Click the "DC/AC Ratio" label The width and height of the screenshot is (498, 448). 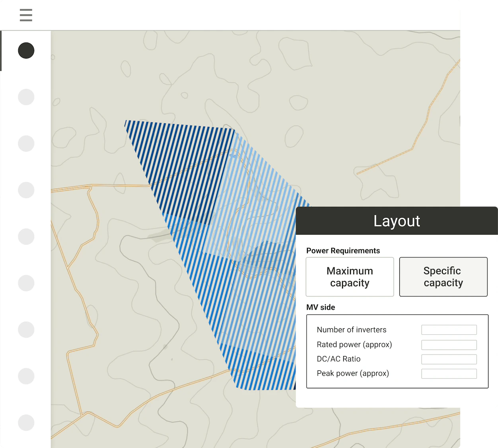click(338, 359)
